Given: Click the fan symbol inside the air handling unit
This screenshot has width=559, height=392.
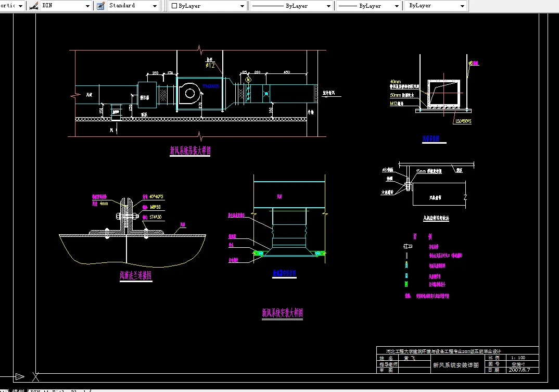Looking at the screenshot, I should (x=189, y=94).
